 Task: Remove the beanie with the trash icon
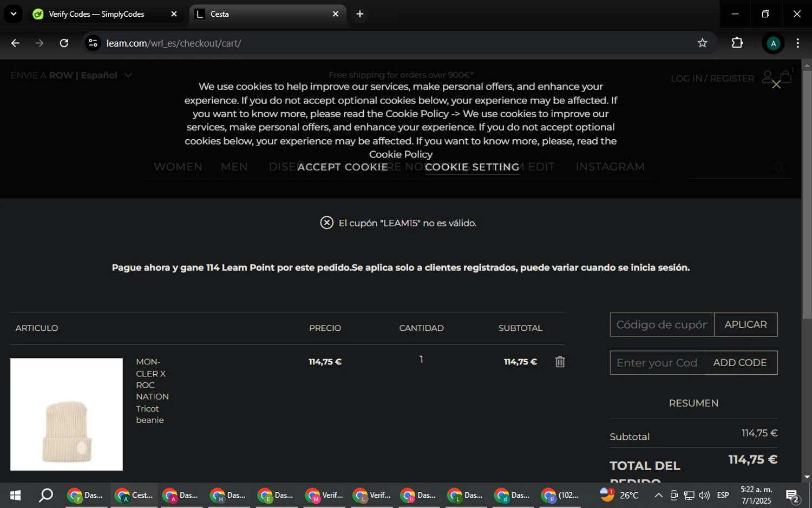pyautogui.click(x=560, y=362)
